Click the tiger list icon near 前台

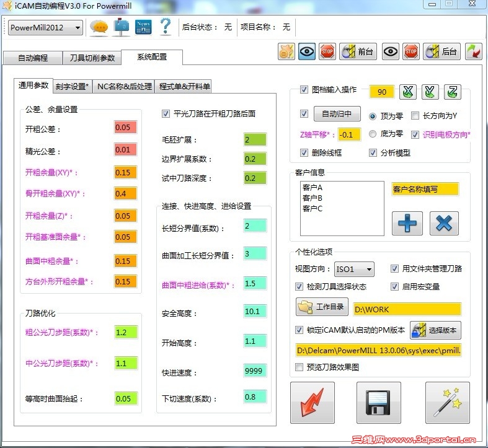coord(286,51)
